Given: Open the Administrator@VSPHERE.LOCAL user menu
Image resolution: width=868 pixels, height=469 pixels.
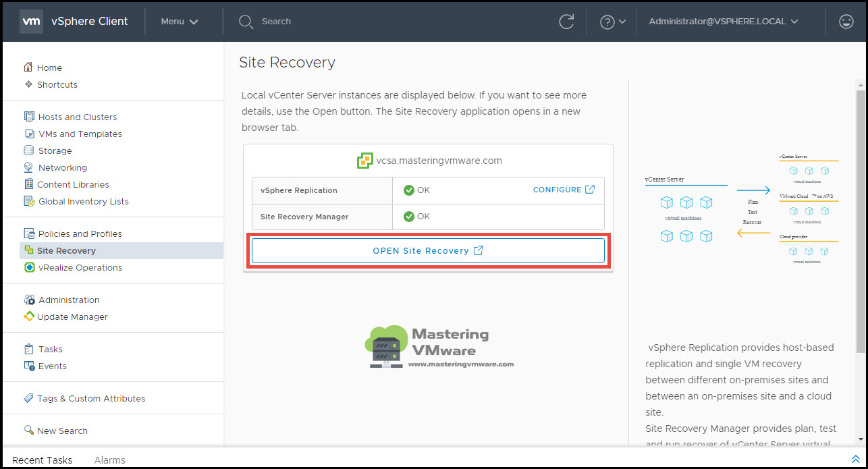Looking at the screenshot, I should click(724, 22).
